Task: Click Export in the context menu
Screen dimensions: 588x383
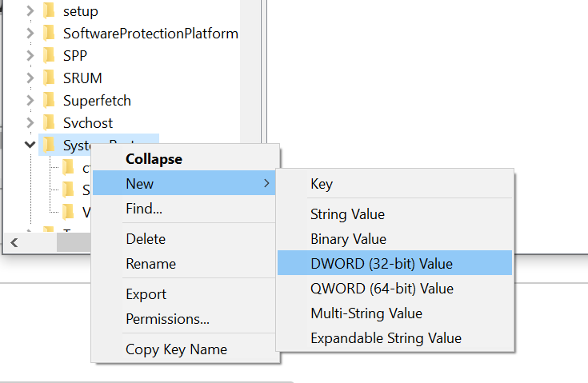Action: click(x=146, y=294)
